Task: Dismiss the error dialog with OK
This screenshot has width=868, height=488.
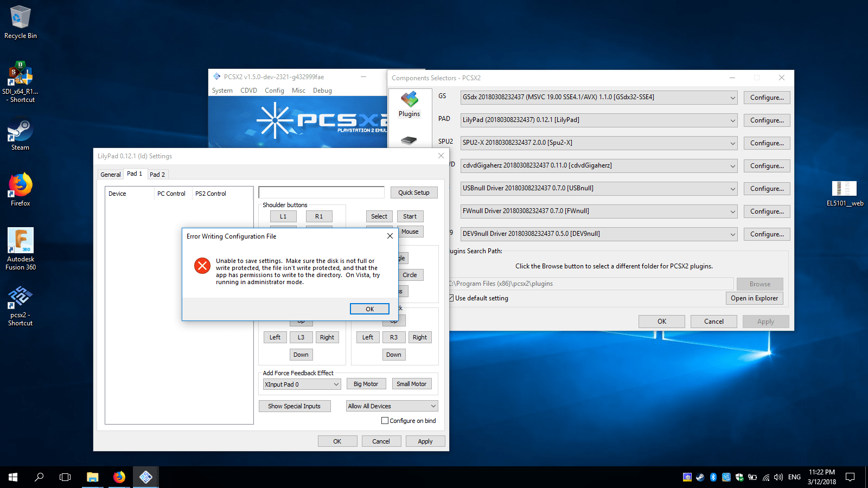Action: (369, 309)
